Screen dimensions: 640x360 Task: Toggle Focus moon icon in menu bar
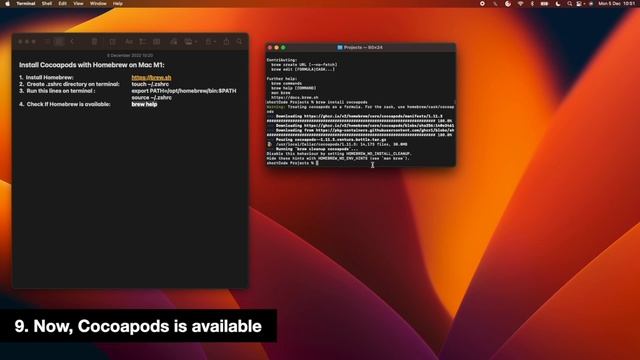click(558, 3)
